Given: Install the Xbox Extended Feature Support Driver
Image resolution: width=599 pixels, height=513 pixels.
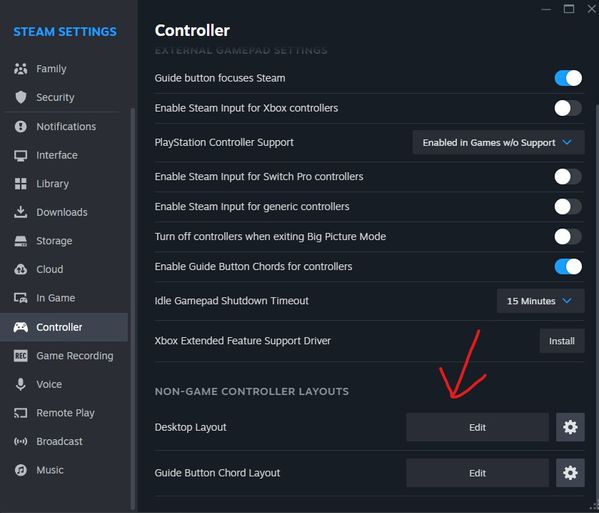Looking at the screenshot, I should click(x=562, y=341).
